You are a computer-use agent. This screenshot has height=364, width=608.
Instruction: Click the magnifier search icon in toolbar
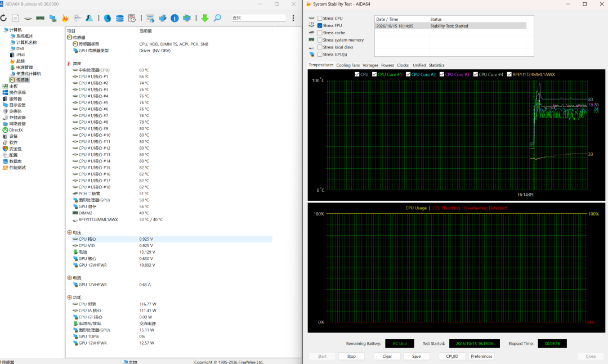pyautogui.click(x=217, y=18)
